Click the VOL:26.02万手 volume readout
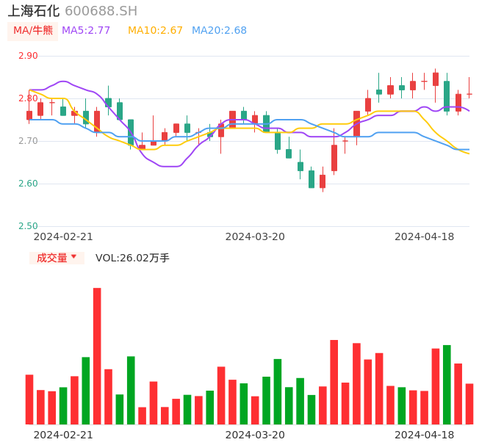Image resolution: width=504 pixels, height=445 pixels. 132,258
